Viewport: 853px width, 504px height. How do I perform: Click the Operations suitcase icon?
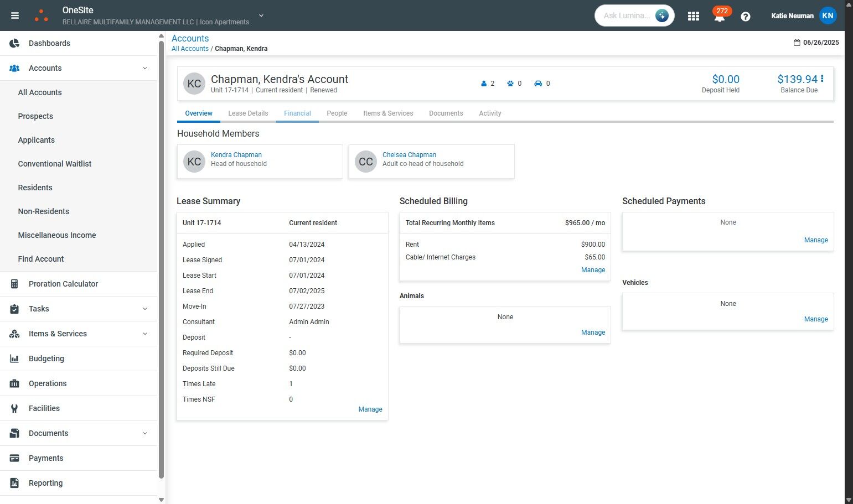tap(15, 383)
